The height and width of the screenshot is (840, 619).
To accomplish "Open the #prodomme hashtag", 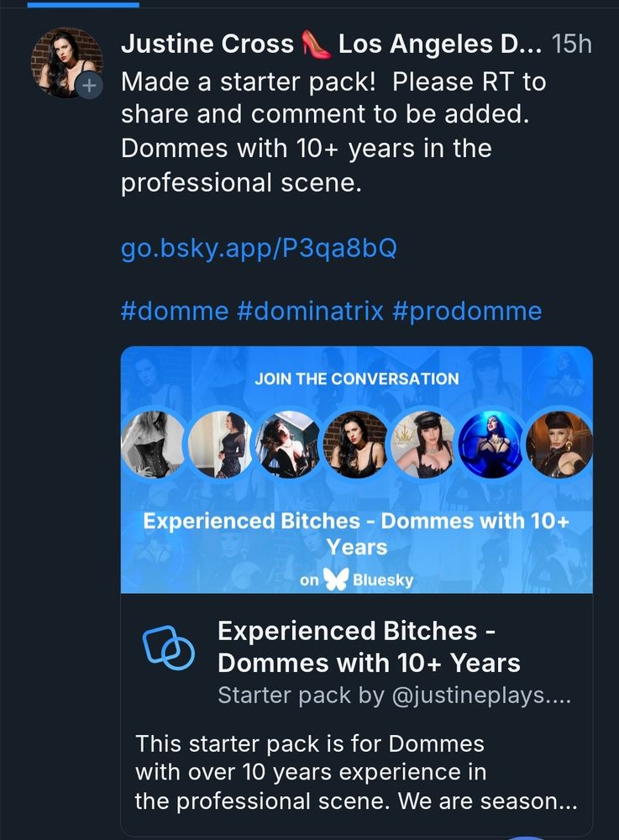I will pyautogui.click(x=467, y=311).
